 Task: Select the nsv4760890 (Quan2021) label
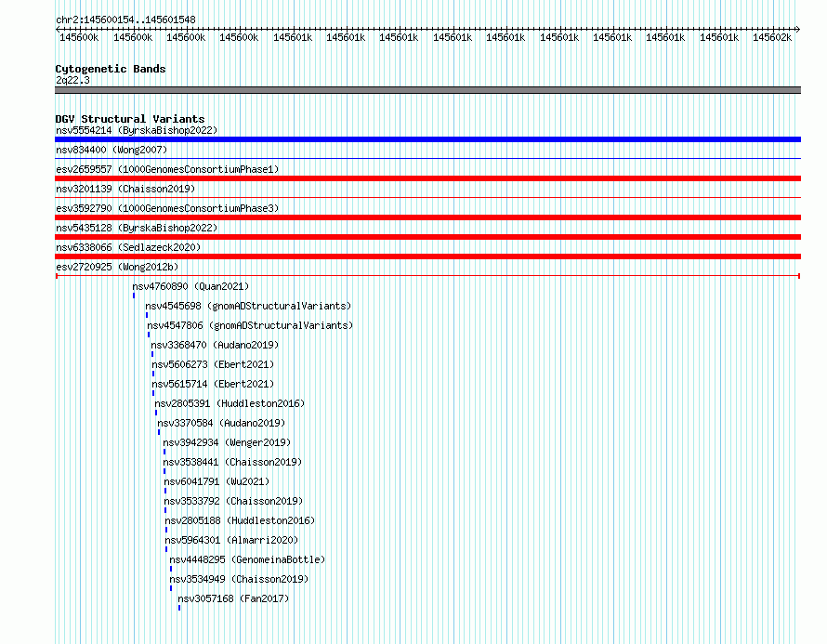point(190,286)
